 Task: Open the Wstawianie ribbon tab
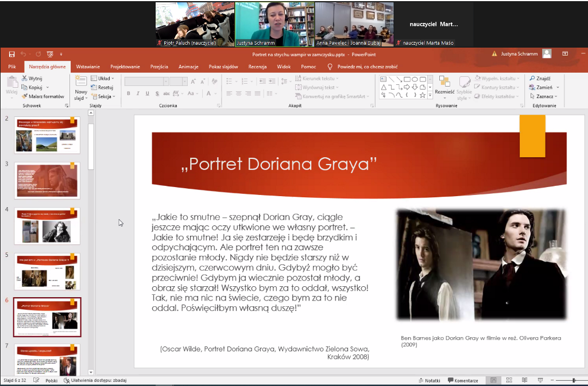(x=88, y=67)
